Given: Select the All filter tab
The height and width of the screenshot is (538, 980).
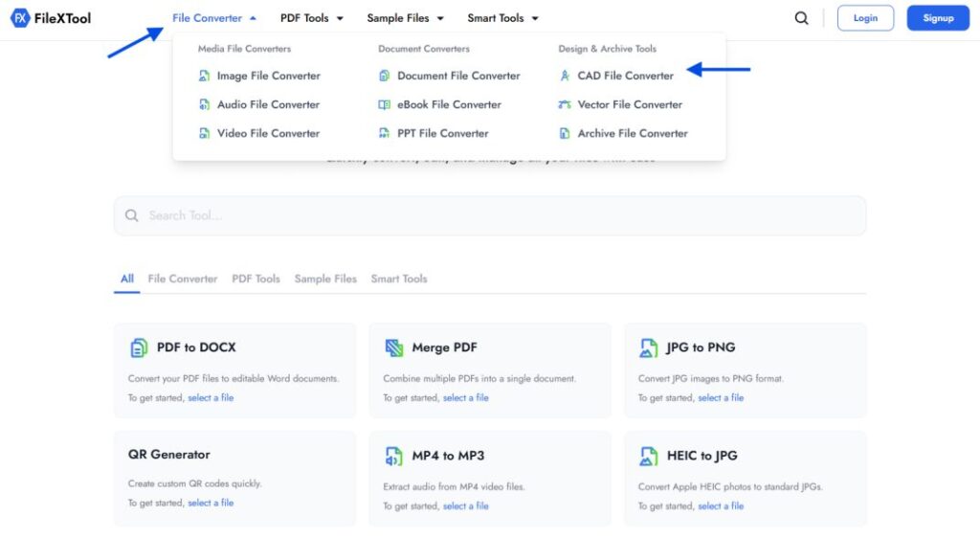Looking at the screenshot, I should point(127,279).
